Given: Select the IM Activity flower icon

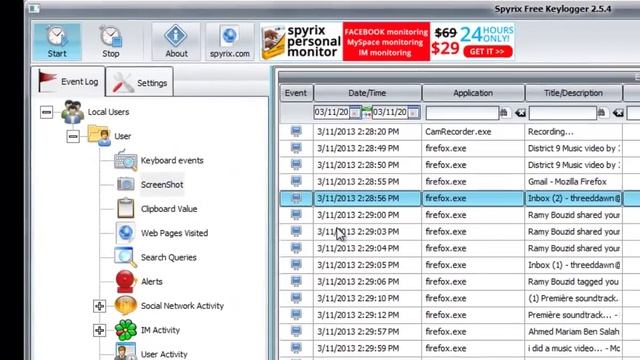Looking at the screenshot, I should (125, 330).
